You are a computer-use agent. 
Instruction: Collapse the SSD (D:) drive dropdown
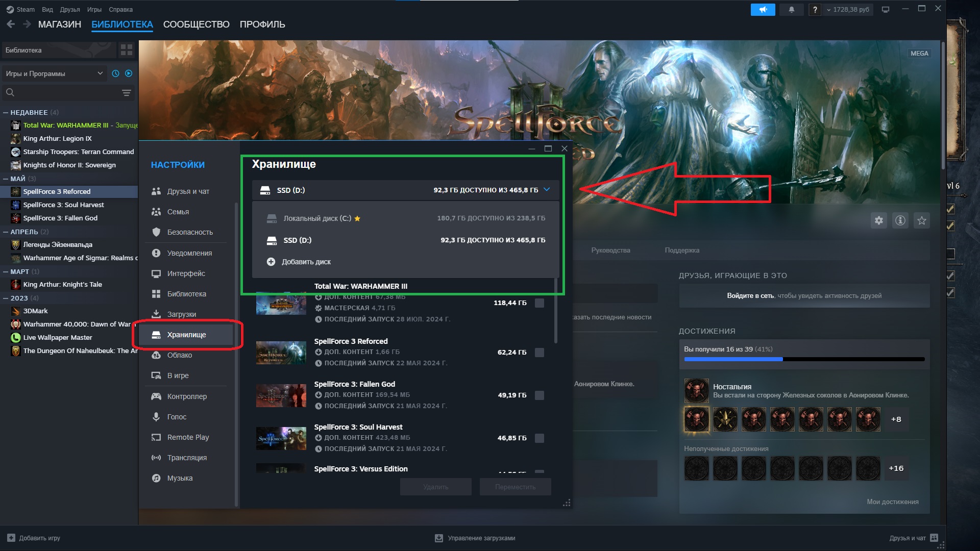coord(547,190)
